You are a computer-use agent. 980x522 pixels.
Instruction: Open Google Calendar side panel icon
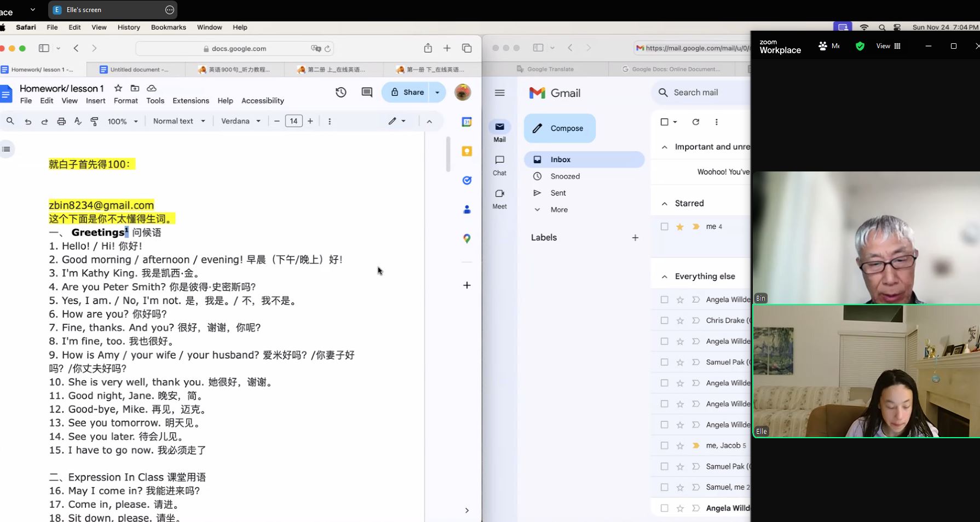[467, 122]
